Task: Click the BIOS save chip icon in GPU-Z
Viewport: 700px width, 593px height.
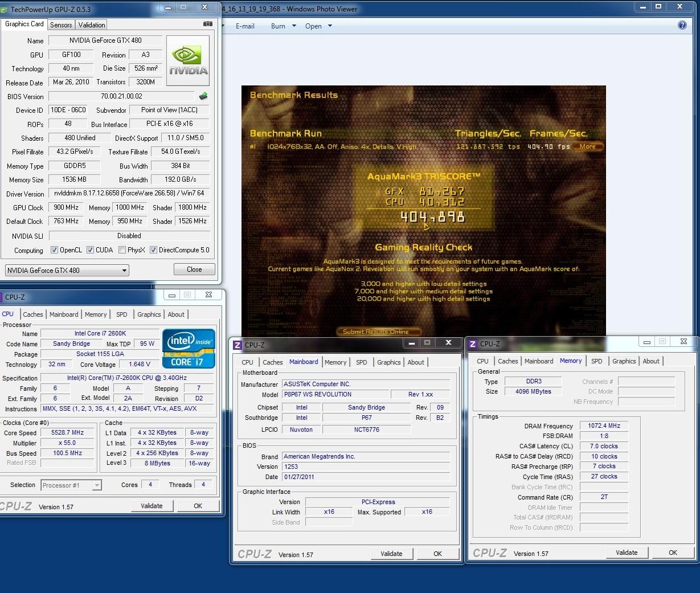Action: pos(203,96)
